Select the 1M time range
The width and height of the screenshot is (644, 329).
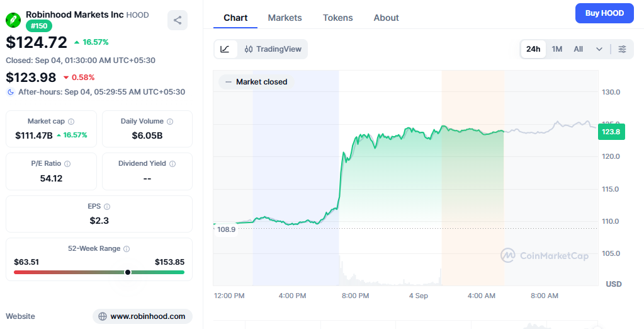(557, 49)
